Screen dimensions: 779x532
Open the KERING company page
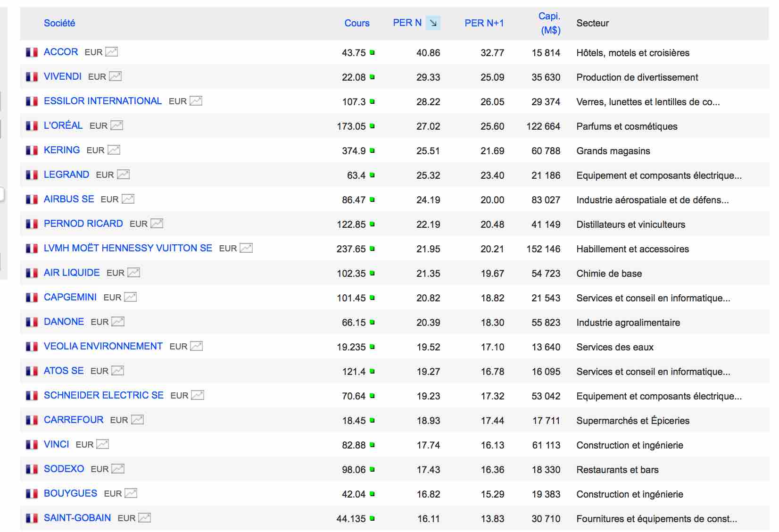coord(62,150)
